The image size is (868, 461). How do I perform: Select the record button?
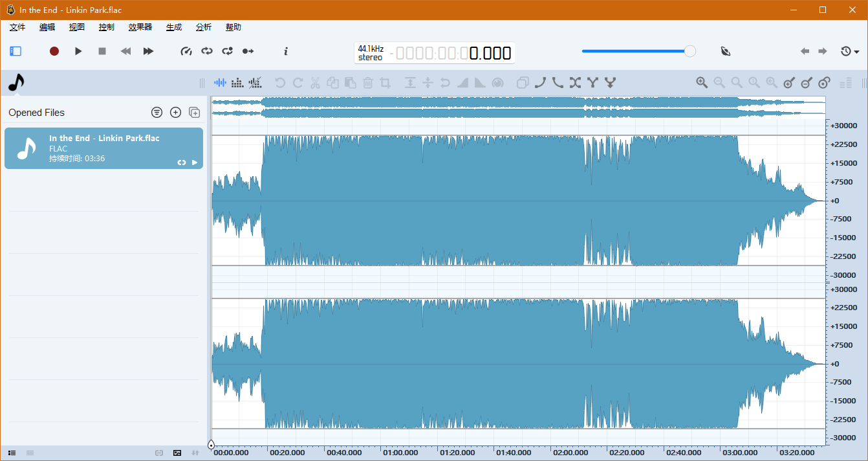54,51
